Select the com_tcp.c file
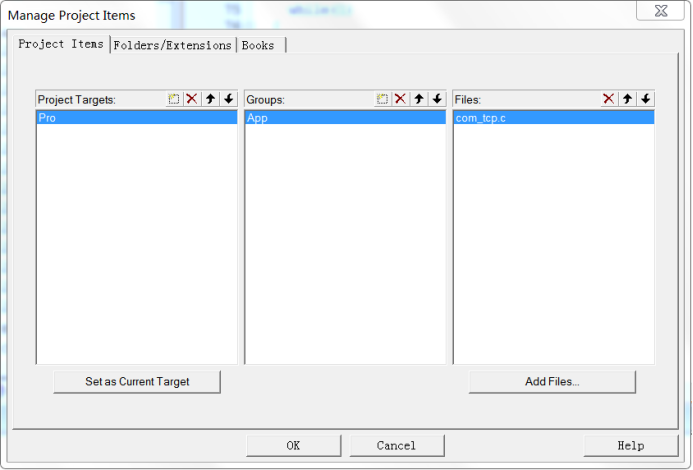Viewport: 693px width, 470px height. click(554, 118)
